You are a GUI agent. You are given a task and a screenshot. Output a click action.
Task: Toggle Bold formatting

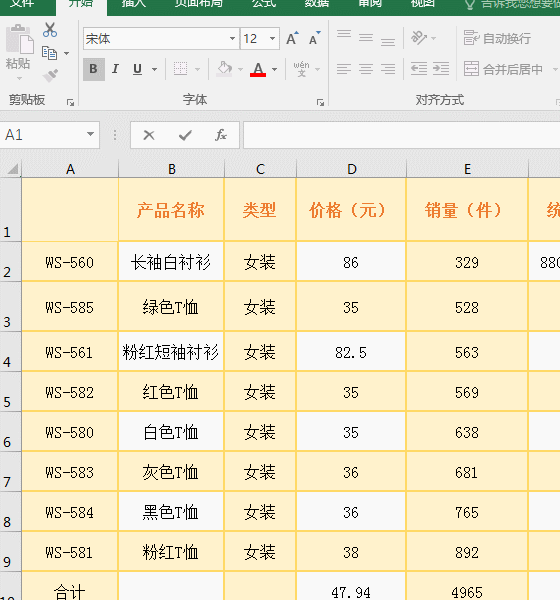click(x=94, y=69)
